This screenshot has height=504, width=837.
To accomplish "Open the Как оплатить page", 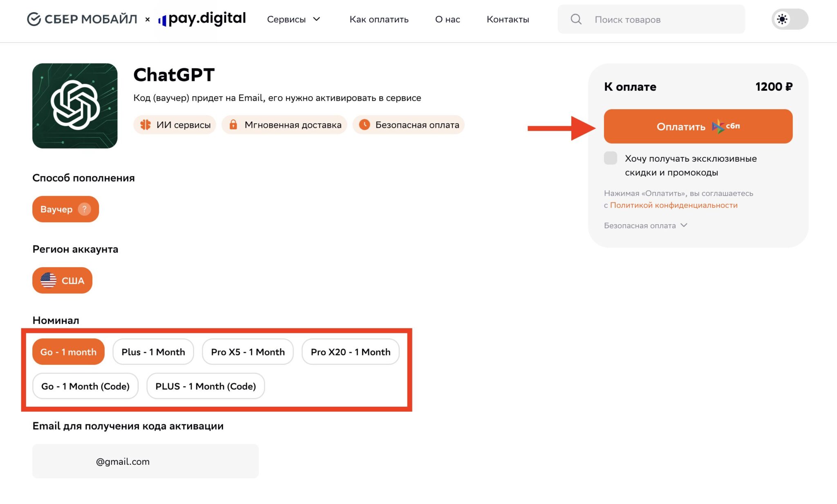I will 379,19.
